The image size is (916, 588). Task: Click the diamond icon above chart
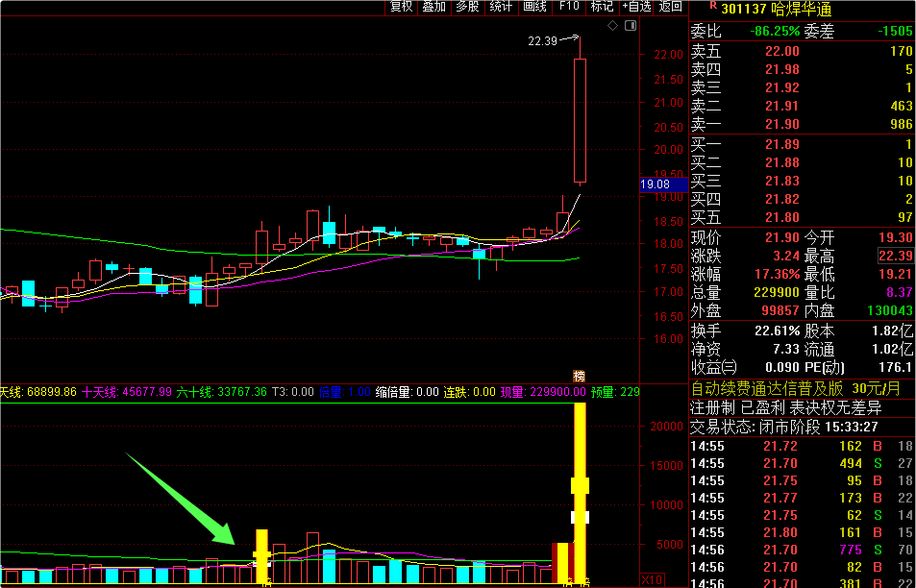coord(612,26)
